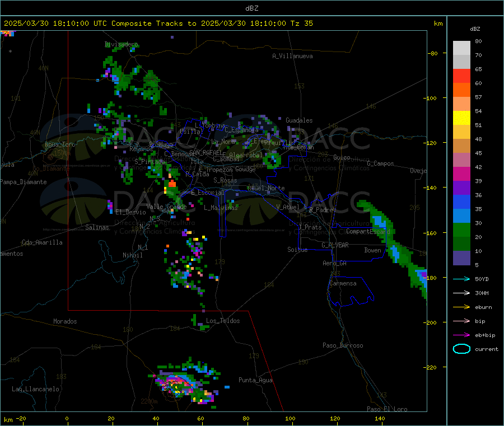This screenshot has width=504, height=426.
Task: Click the Punta_Agua map label
Action: coord(255,380)
